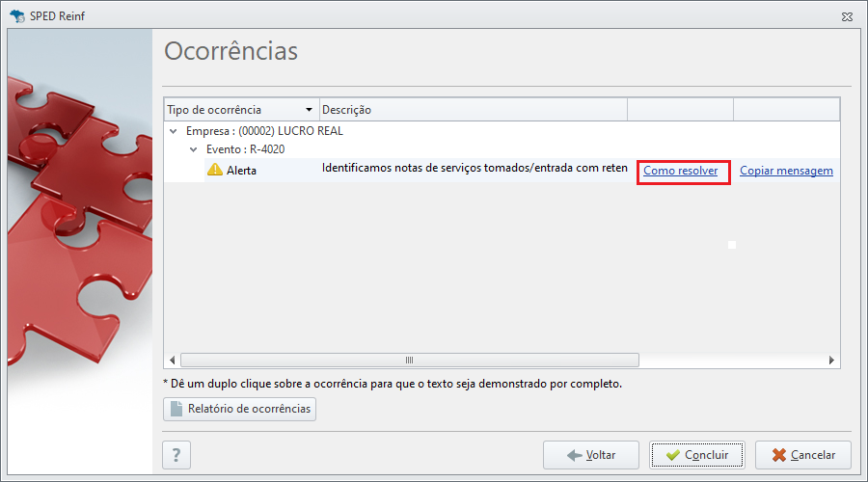The width and height of the screenshot is (868, 482).
Task: Open the Relatório de ocorrências report
Action: [x=240, y=409]
